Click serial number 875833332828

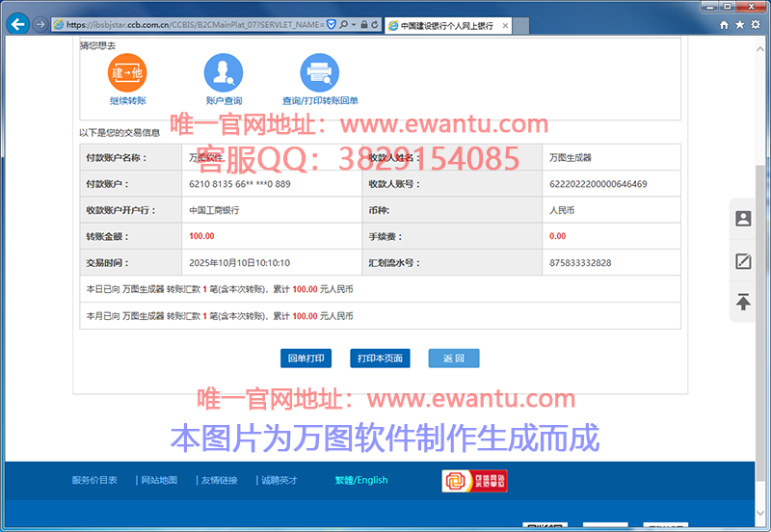[580, 263]
